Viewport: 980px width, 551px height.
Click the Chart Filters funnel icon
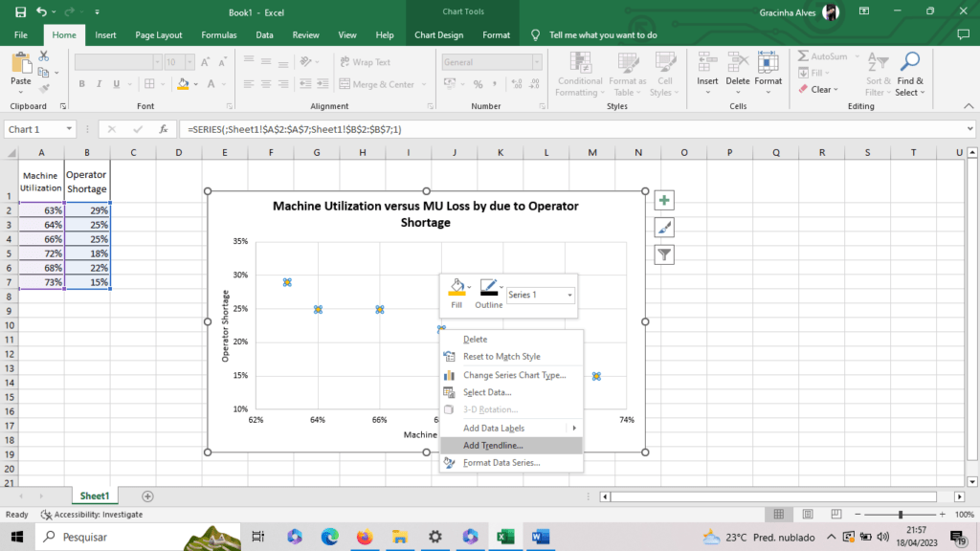[x=664, y=254]
